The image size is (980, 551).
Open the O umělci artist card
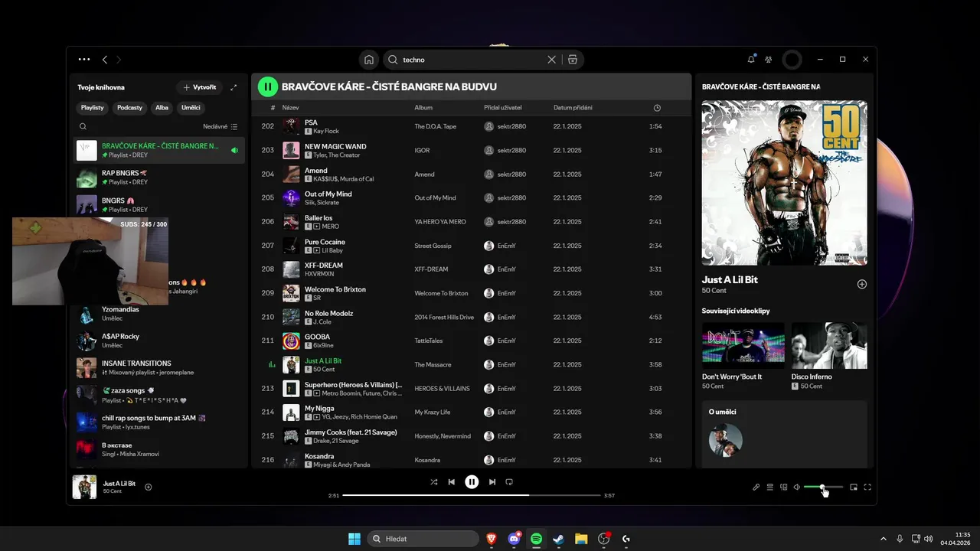785,434
